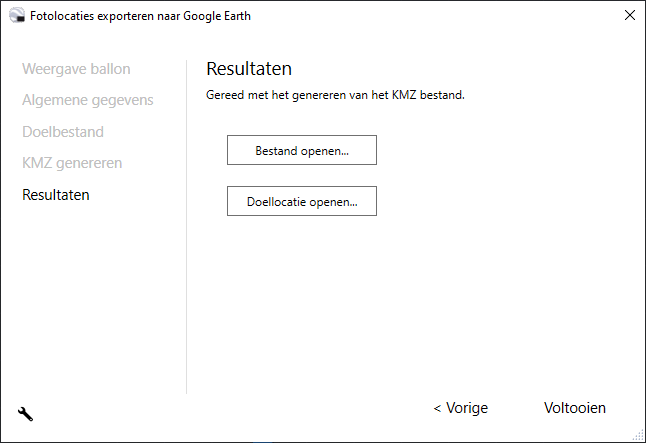
Task: Jump to the Doelbestand step
Action: pyautogui.click(x=63, y=131)
